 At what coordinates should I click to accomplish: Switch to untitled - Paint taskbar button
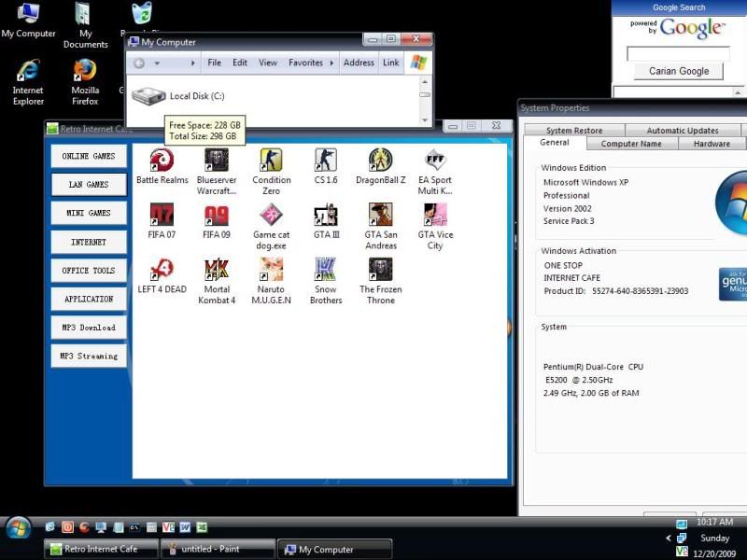tap(218, 549)
